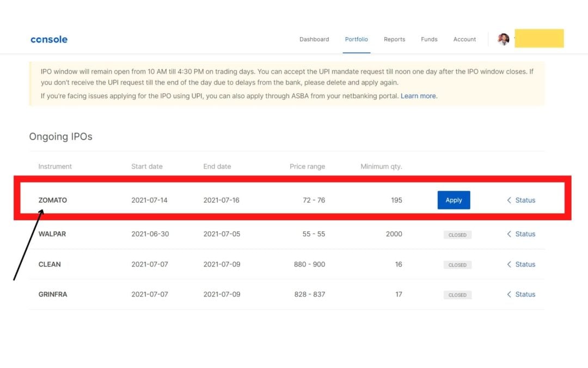Click WALPAR start date 2021-06-30
Image resolution: width=588 pixels, height=368 pixels.
(150, 234)
